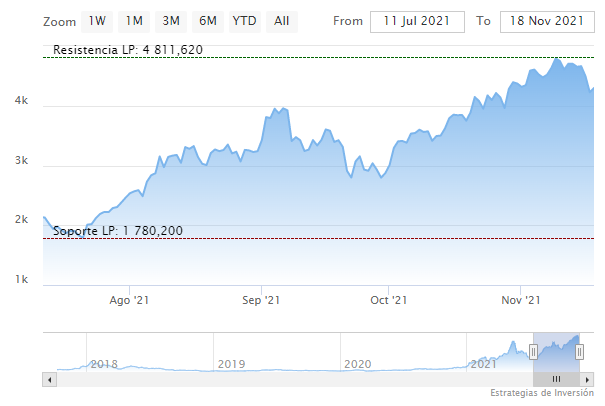The image size is (605, 406).
Task: Select the 1W zoom range button
Action: (x=97, y=21)
